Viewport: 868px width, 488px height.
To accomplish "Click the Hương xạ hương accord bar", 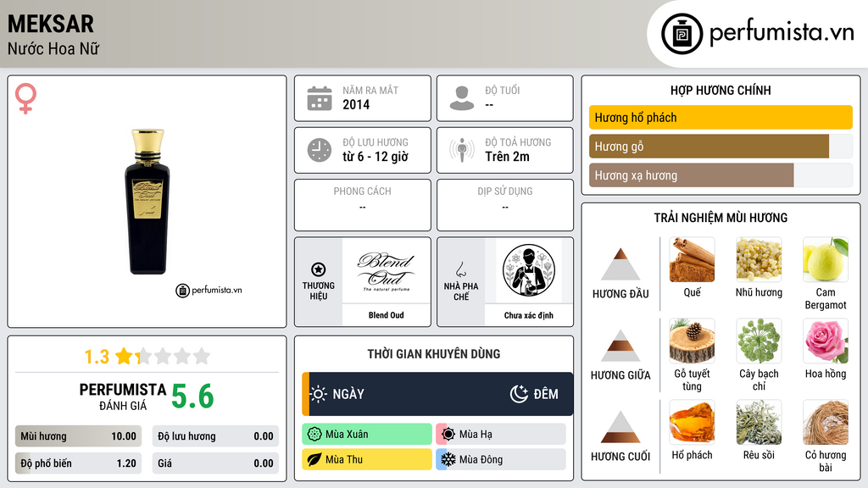I will click(721, 175).
